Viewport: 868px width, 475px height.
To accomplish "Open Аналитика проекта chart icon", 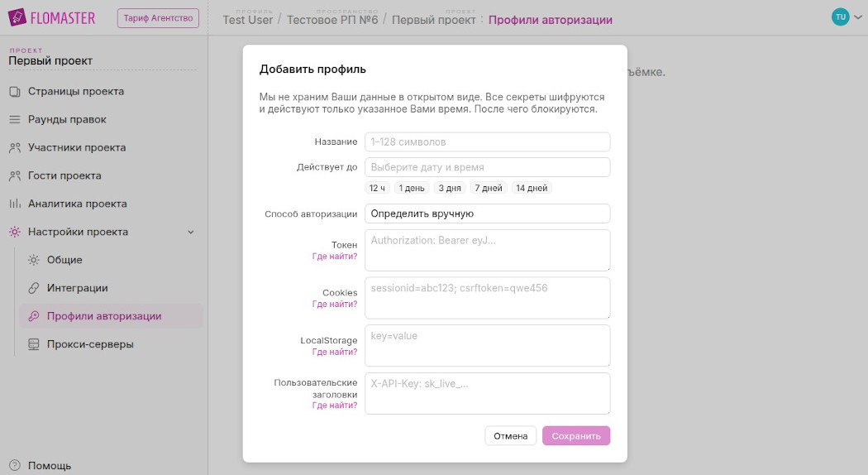I will pos(14,204).
